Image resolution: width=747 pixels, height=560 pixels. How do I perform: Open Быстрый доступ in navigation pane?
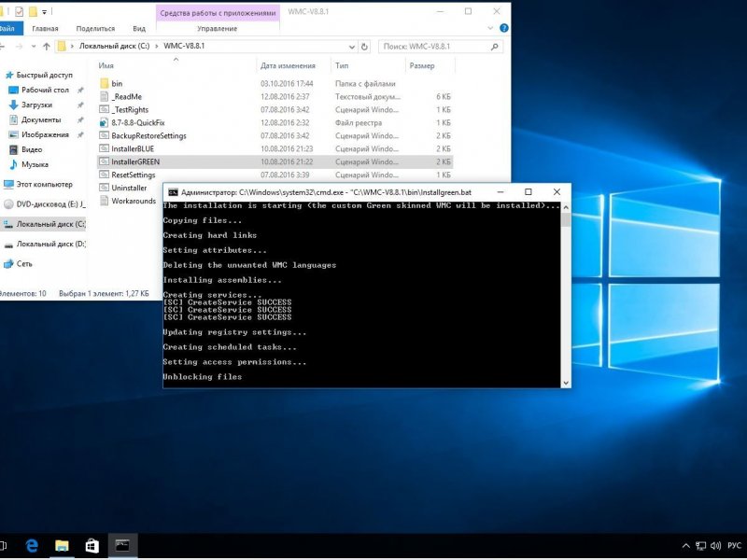pos(44,76)
